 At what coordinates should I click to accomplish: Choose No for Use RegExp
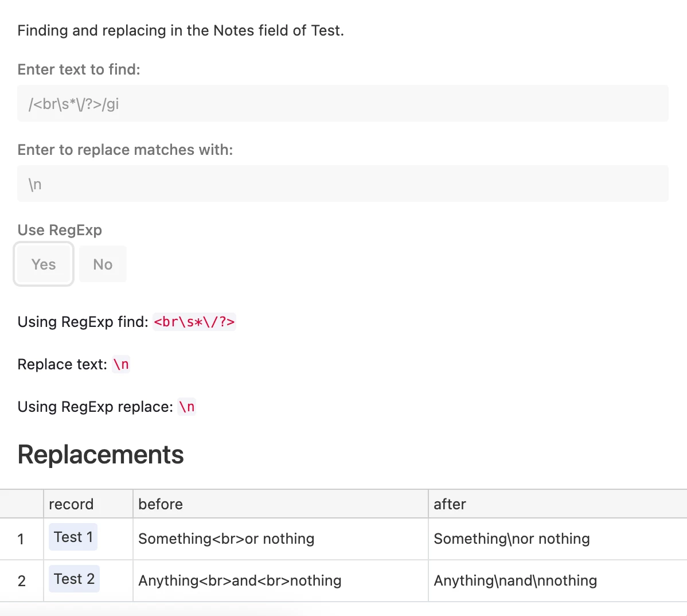click(103, 264)
